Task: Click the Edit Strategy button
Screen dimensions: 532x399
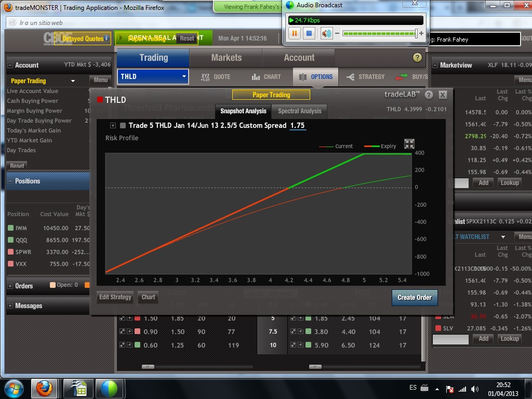Action: tap(115, 297)
